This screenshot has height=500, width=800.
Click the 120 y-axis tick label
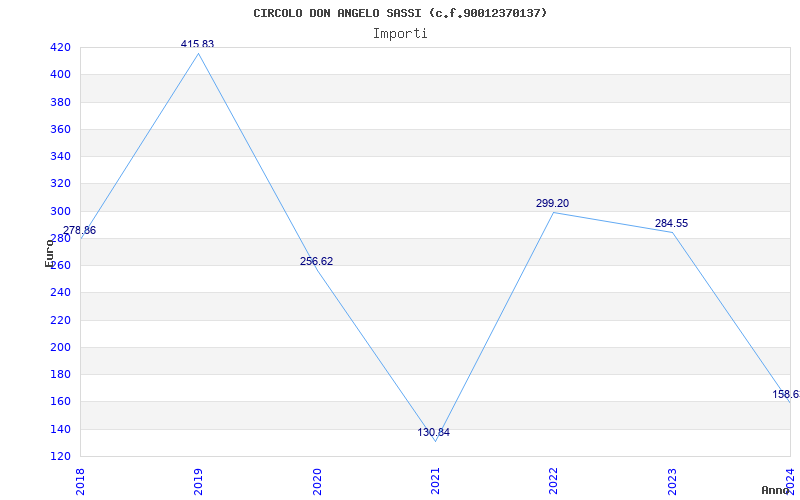(x=60, y=456)
